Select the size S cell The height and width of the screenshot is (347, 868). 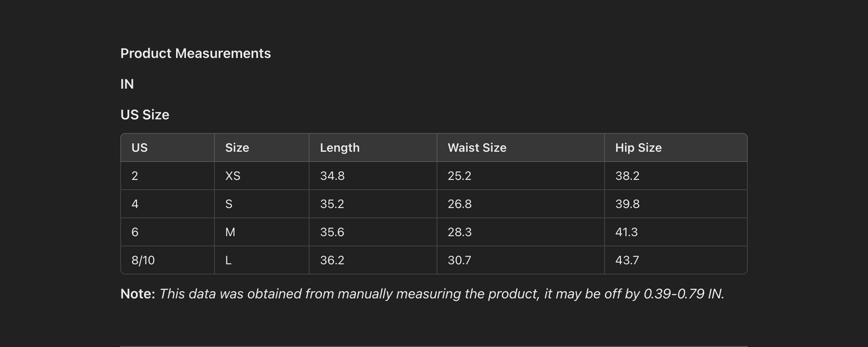tap(229, 204)
